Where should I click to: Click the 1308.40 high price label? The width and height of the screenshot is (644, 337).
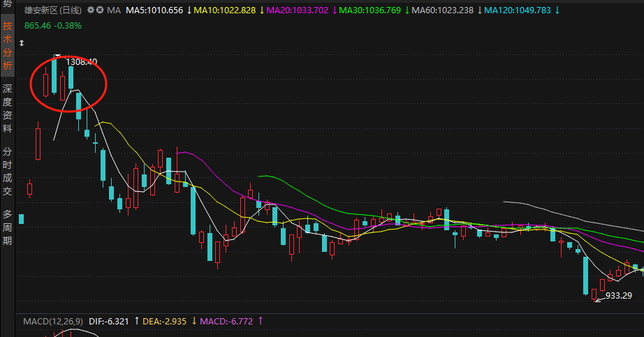(x=82, y=62)
